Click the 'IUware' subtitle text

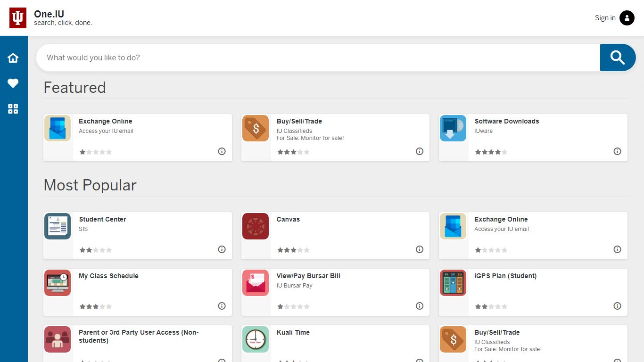484,131
